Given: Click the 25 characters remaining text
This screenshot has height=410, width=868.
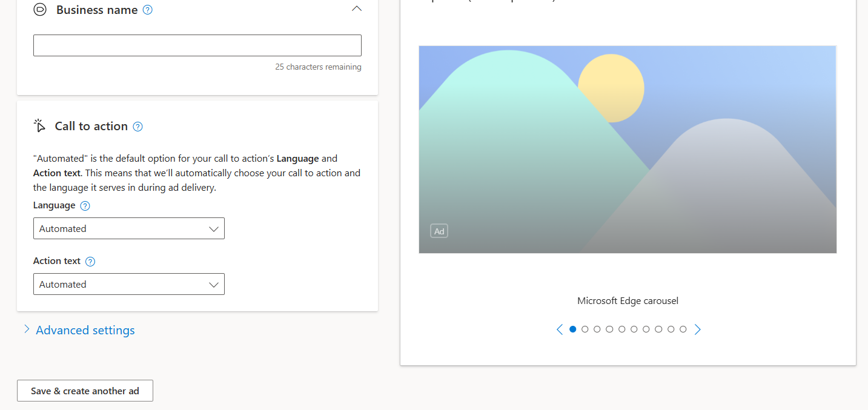Looking at the screenshot, I should pyautogui.click(x=318, y=67).
